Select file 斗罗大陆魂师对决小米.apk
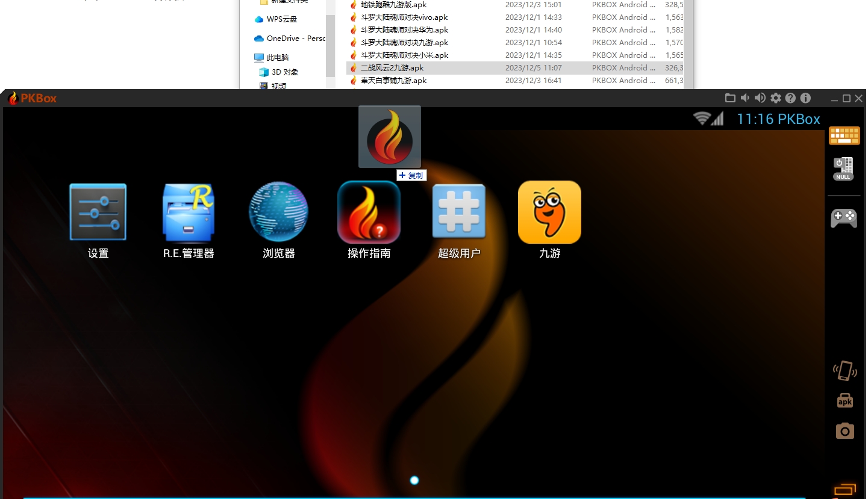Image resolution: width=868 pixels, height=499 pixels. (x=404, y=55)
